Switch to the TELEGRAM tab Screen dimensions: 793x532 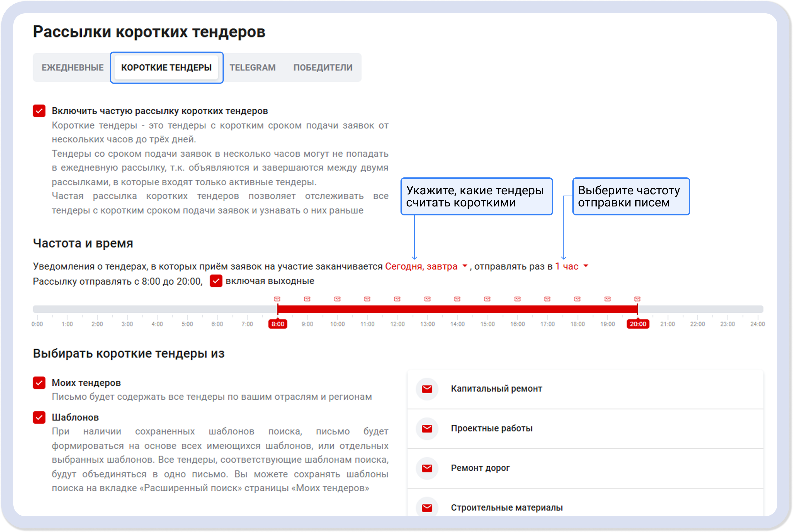[x=253, y=67]
